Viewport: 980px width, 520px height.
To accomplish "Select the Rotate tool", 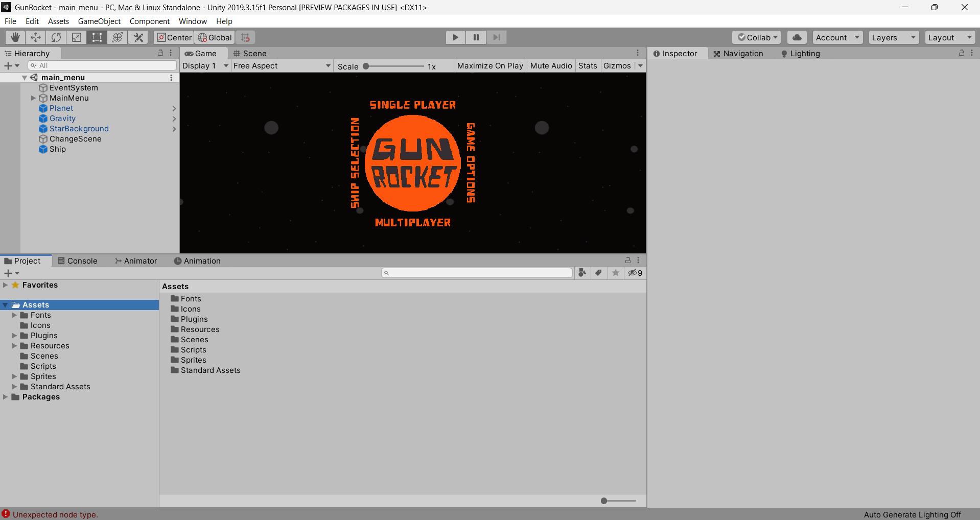I will pyautogui.click(x=56, y=37).
